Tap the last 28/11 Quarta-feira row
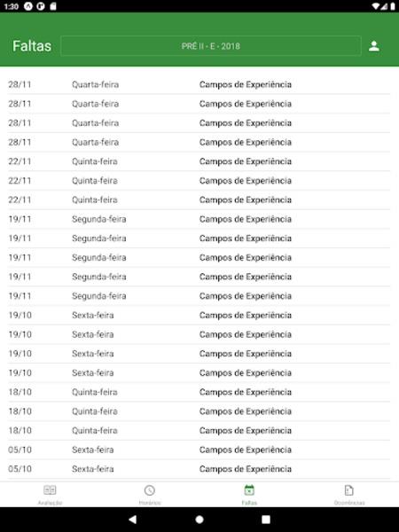Viewport: 399px width, 532px height. tap(199, 142)
